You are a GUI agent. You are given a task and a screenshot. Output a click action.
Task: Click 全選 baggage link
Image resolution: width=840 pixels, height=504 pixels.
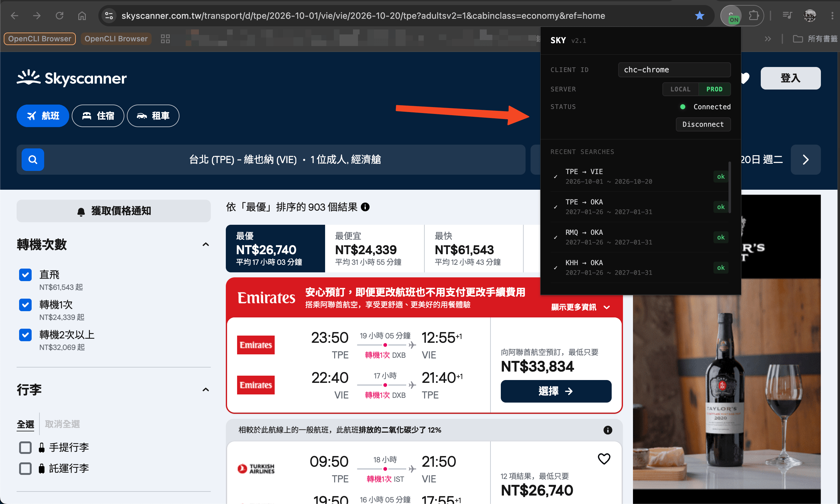[x=25, y=424]
